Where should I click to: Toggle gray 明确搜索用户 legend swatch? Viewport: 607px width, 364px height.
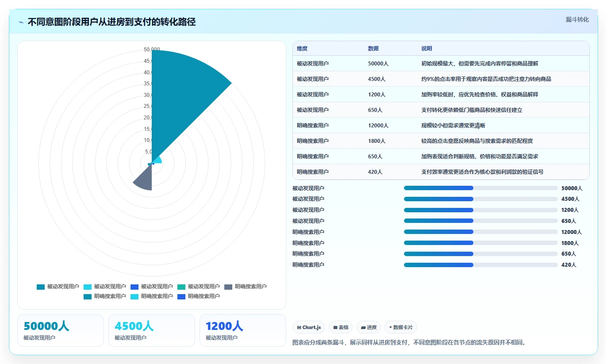[x=228, y=287]
